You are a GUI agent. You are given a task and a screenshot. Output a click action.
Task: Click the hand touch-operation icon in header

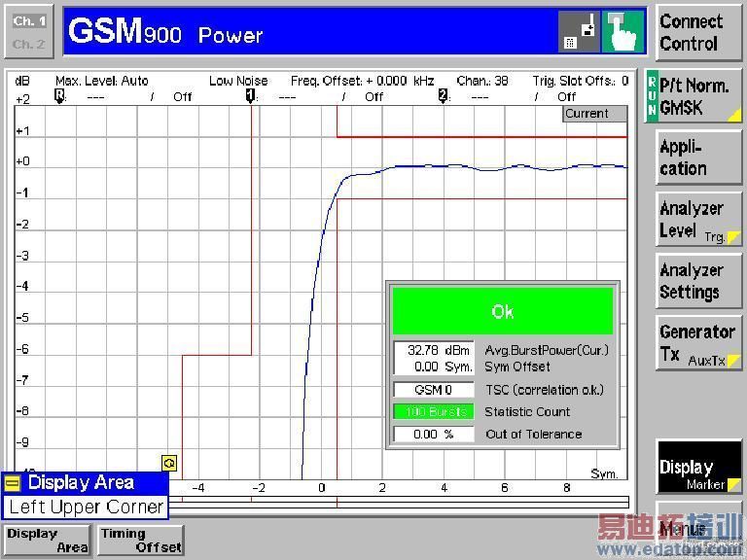tap(623, 32)
